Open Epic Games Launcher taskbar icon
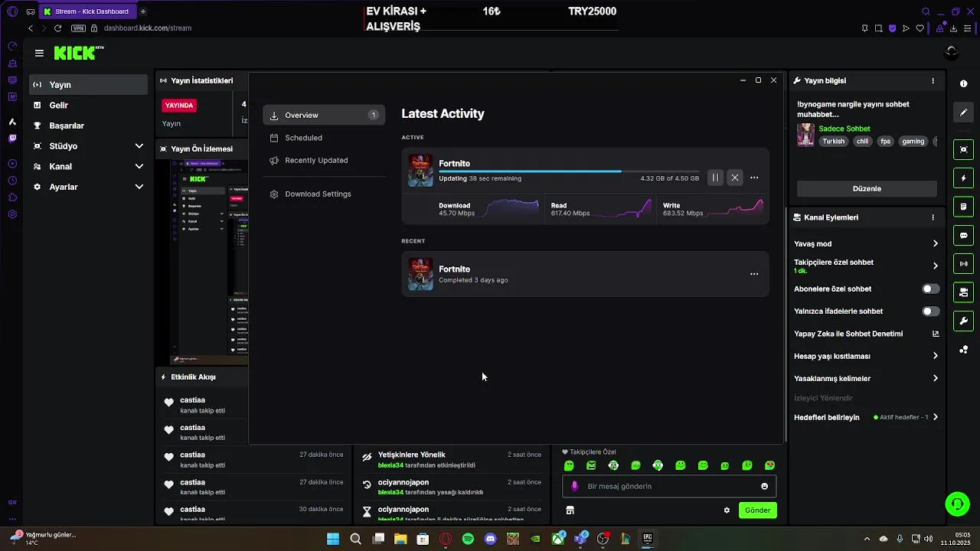Screen dimensions: 980x551 [648, 539]
